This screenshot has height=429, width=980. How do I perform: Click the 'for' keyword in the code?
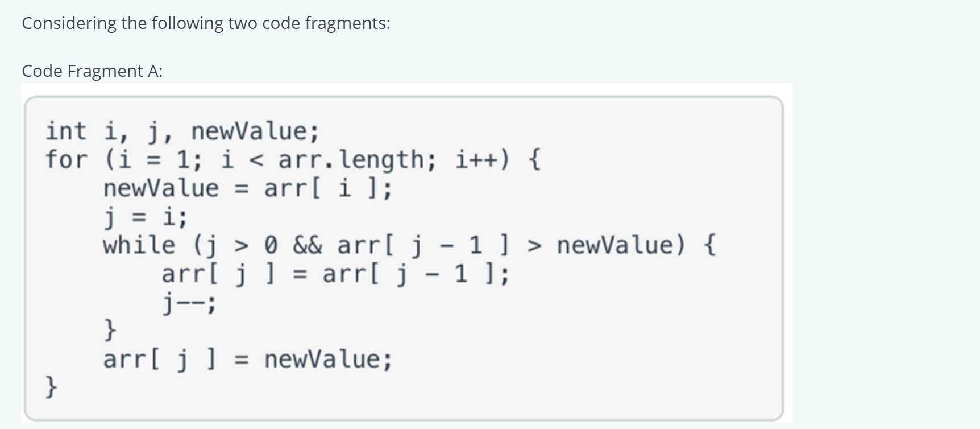(x=67, y=160)
